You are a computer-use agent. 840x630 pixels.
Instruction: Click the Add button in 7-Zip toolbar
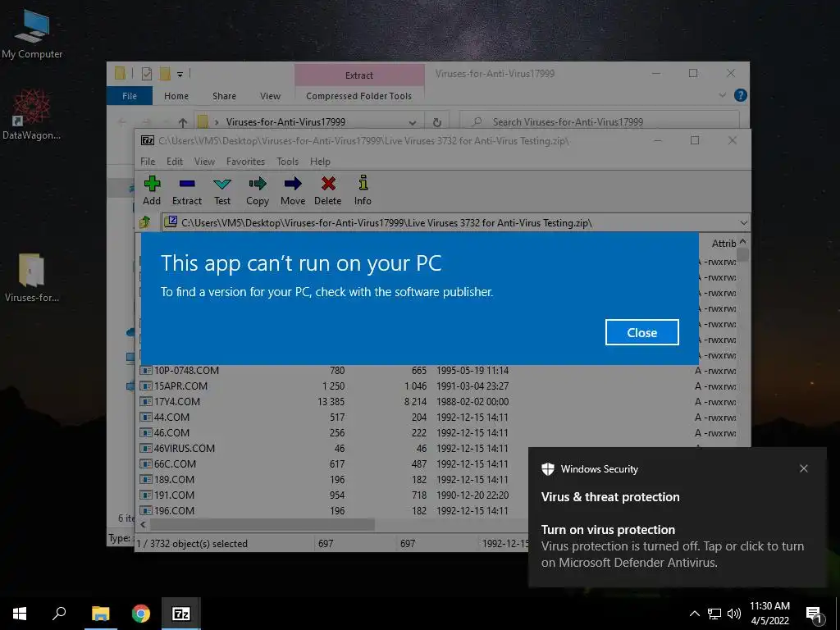[x=152, y=190]
